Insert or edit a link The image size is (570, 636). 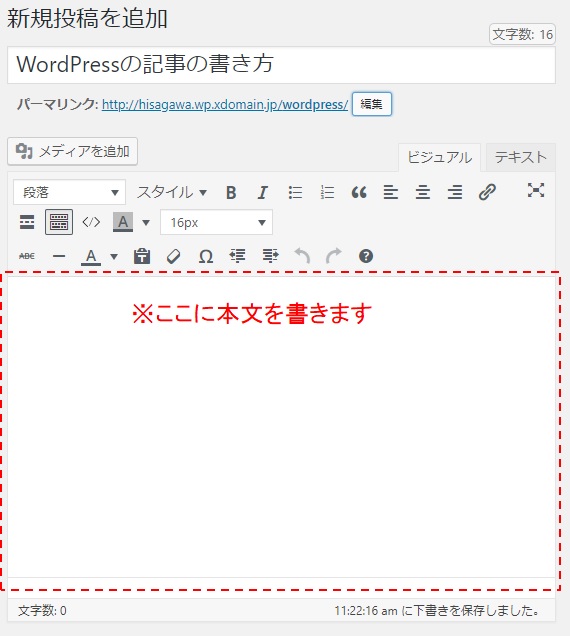pos(487,192)
